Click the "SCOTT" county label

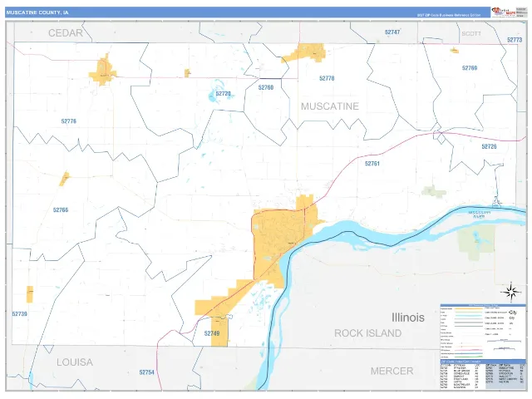click(x=471, y=33)
